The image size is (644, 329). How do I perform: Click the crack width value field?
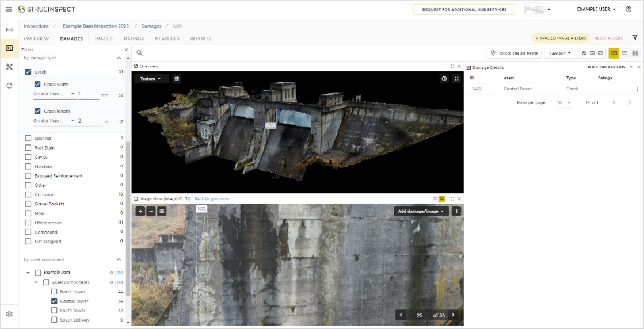point(88,94)
